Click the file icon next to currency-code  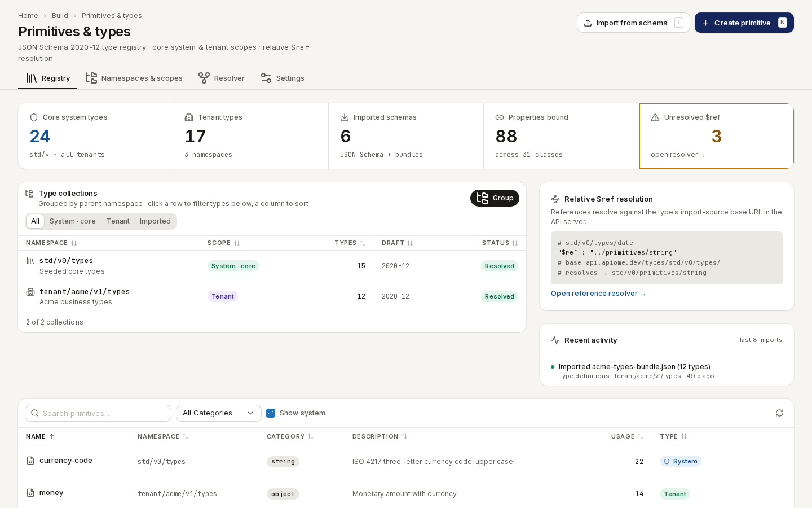click(x=30, y=461)
